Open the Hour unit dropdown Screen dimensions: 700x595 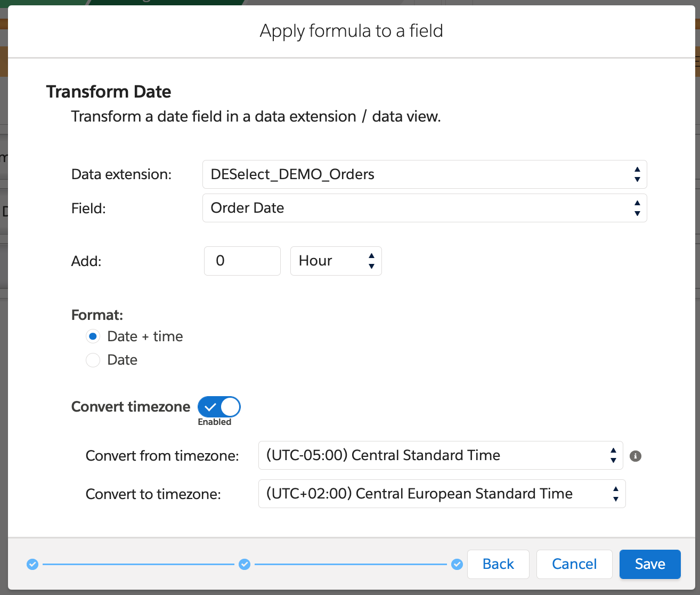tap(336, 261)
